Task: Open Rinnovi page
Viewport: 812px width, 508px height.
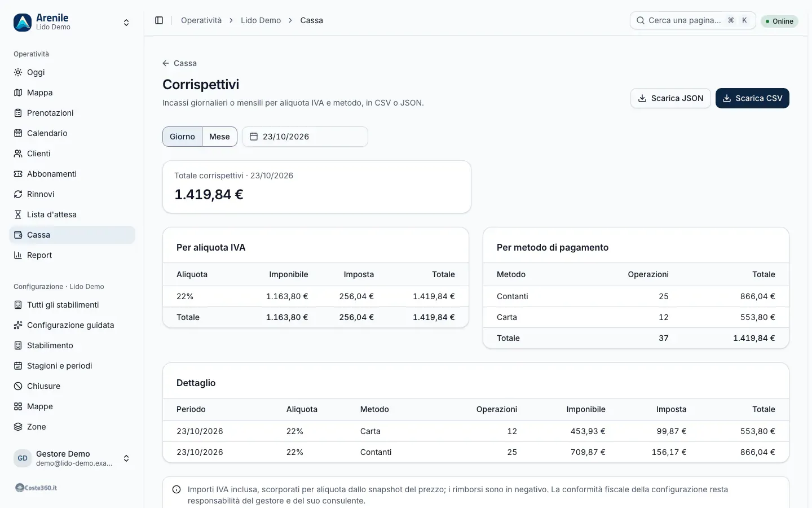Action: click(x=72, y=194)
